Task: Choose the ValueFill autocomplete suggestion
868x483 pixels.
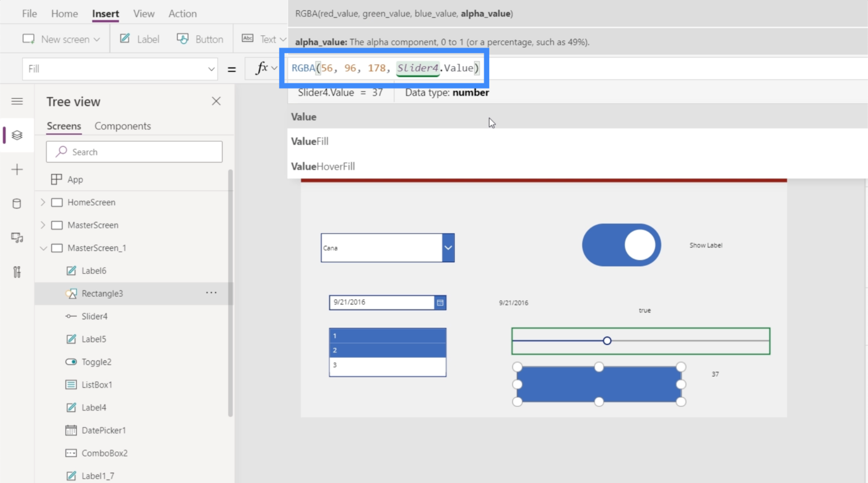Action: (577, 141)
